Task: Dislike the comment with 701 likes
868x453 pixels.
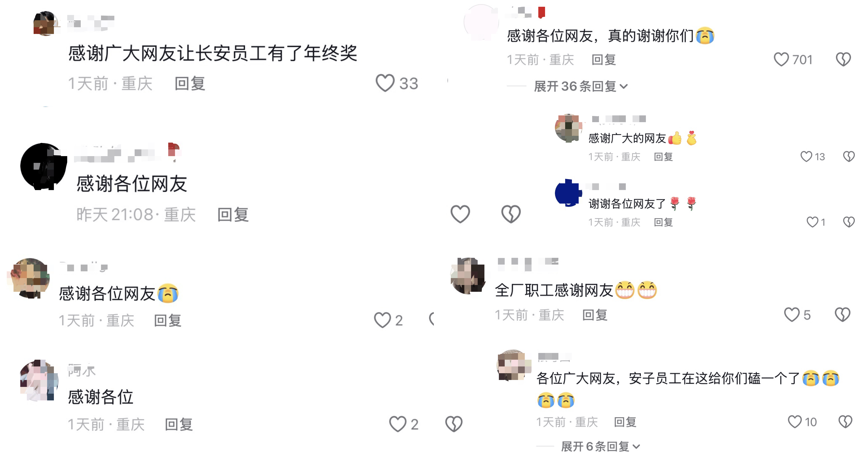Action: coord(843,60)
